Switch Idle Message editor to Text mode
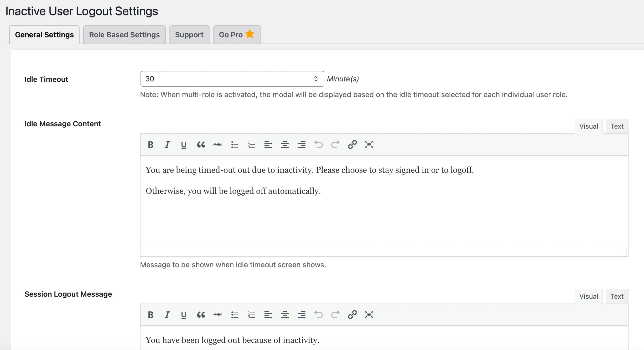This screenshot has height=350, width=644. tap(617, 126)
